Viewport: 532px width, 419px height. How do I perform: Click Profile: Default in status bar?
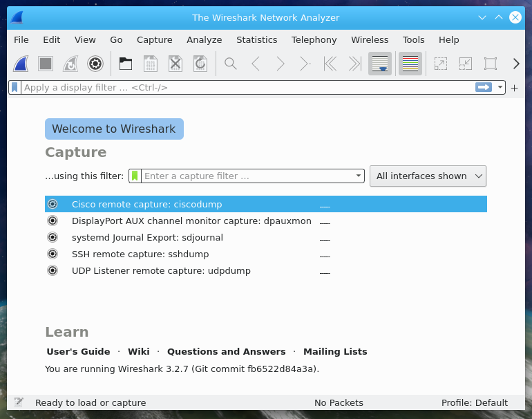[475, 402]
